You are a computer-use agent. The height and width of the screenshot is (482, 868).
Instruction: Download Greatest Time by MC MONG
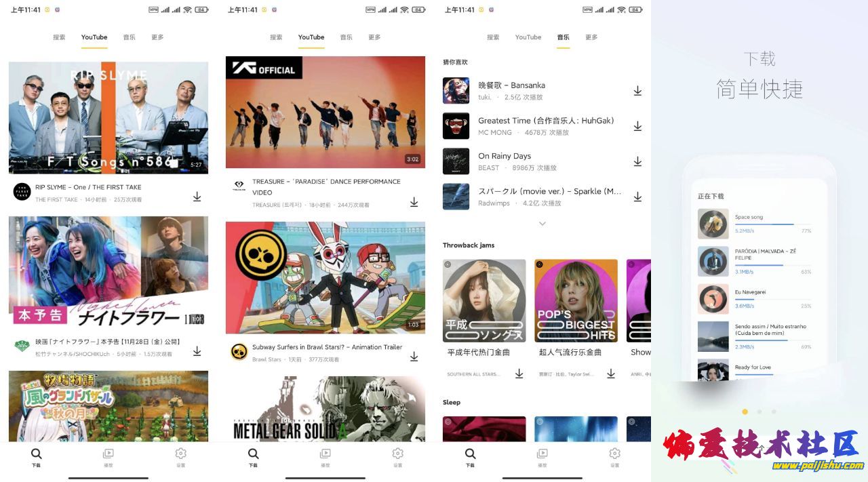(x=637, y=126)
